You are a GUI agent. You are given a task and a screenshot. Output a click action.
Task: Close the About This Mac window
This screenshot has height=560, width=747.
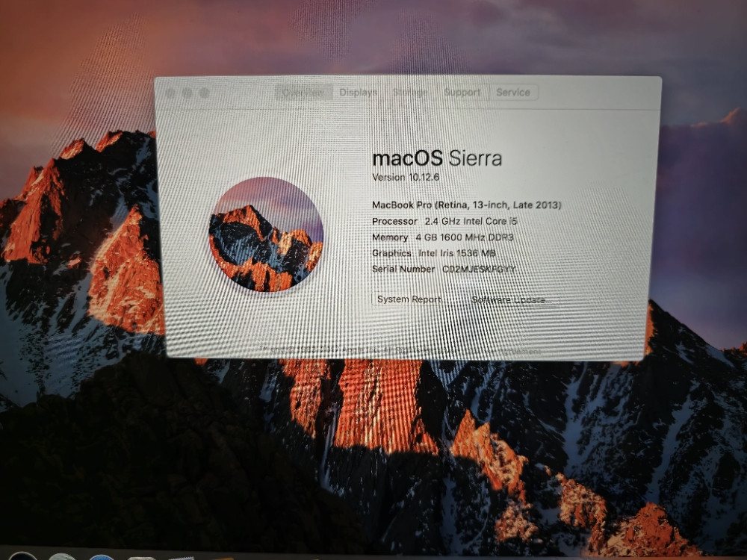170,93
